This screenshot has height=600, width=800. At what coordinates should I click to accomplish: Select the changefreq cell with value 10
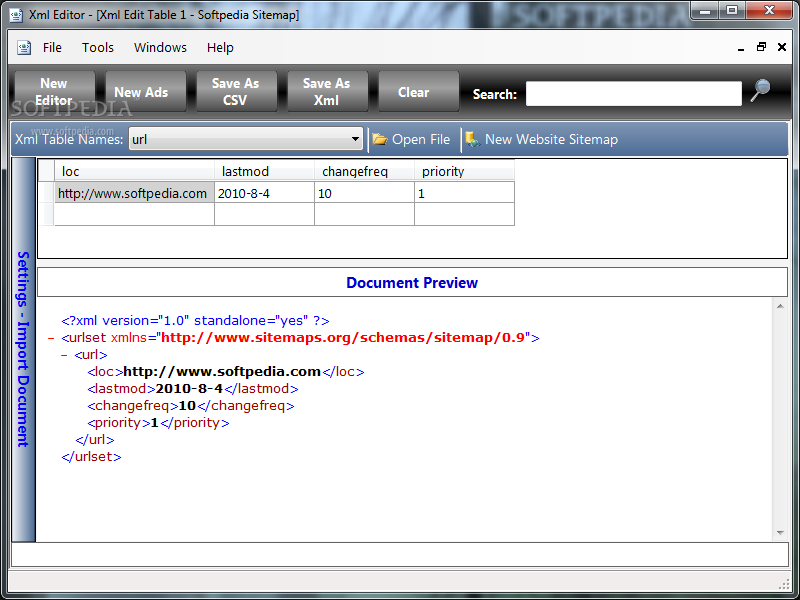point(364,193)
